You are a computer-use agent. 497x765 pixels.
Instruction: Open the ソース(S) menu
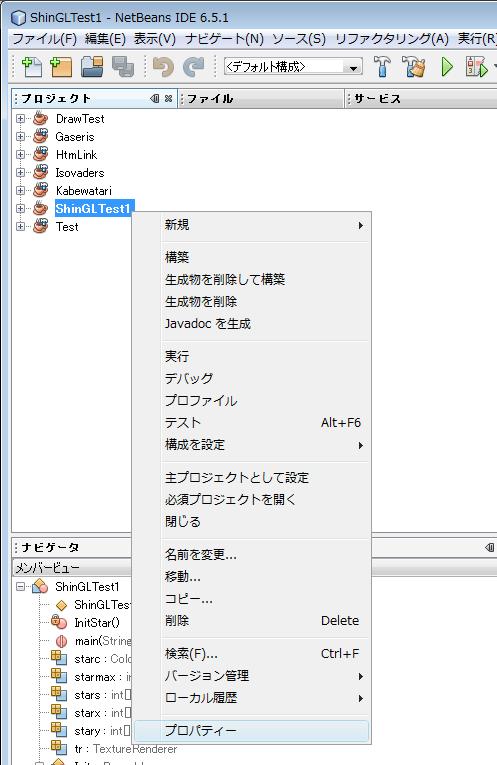coord(298,39)
